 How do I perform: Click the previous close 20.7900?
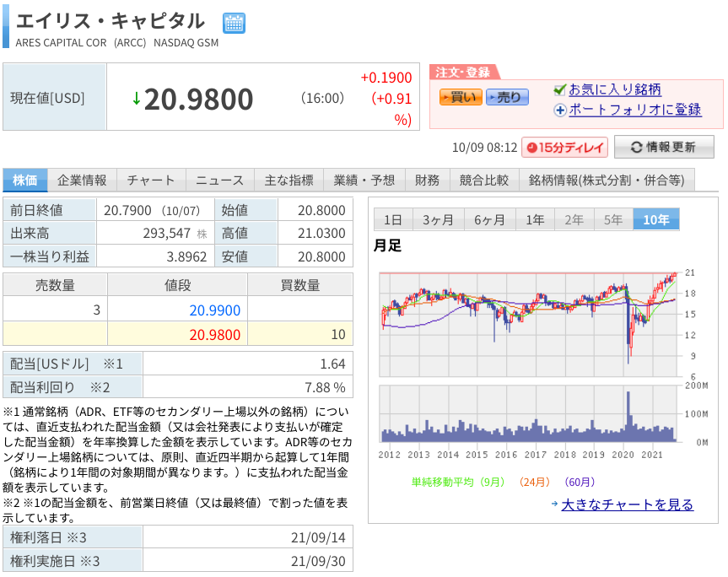pos(127,210)
